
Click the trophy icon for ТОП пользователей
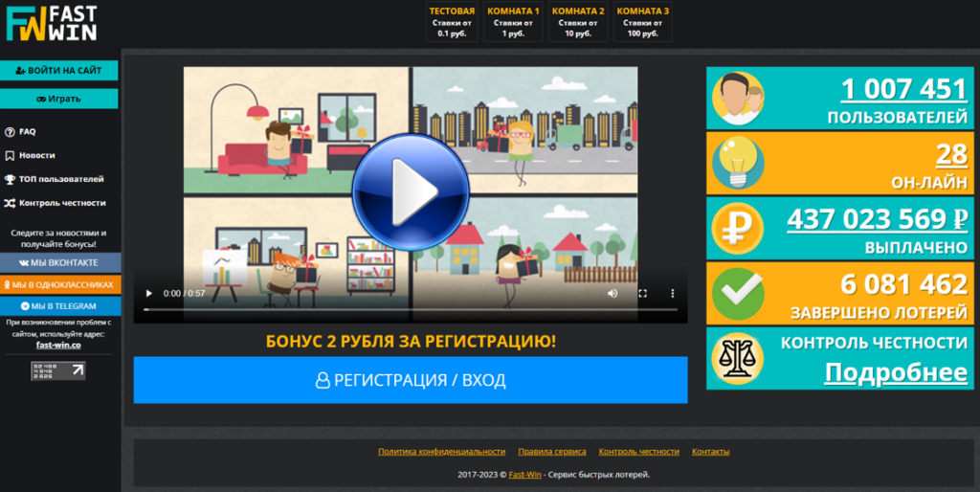point(10,179)
